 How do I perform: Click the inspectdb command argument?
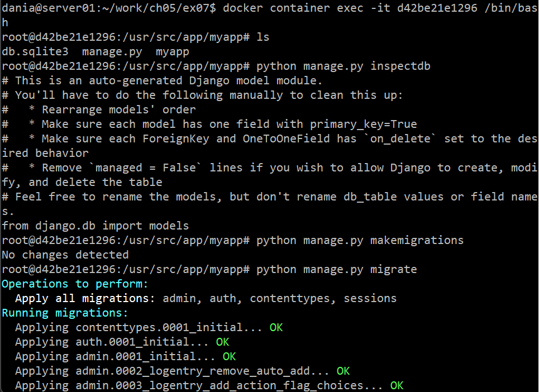(400, 66)
